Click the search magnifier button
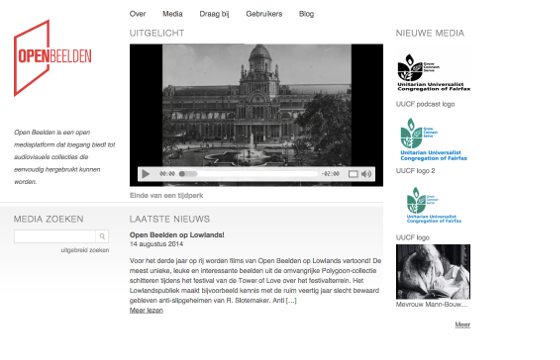Viewport: 560px width, 360px height. pyautogui.click(x=102, y=236)
